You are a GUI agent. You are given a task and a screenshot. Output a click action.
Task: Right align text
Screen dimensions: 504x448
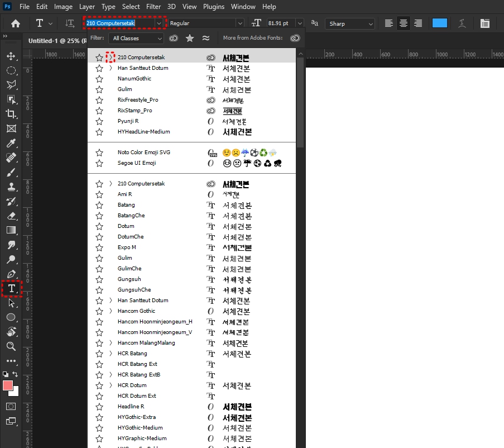tap(418, 23)
